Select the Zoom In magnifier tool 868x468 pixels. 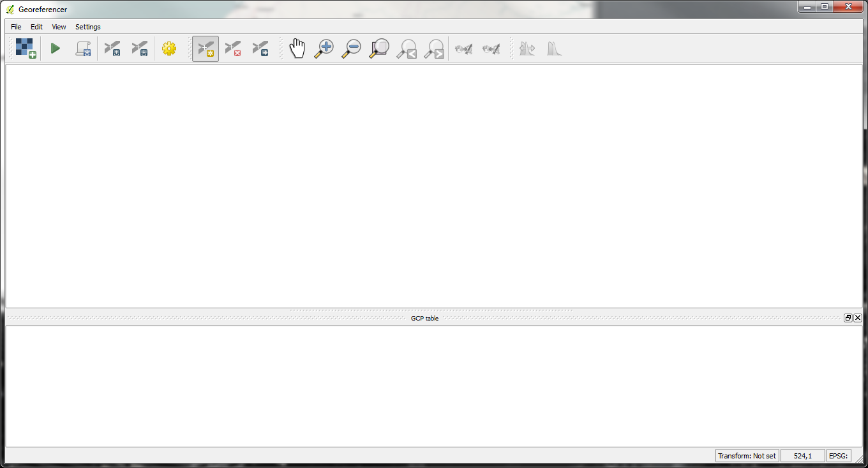(x=324, y=49)
